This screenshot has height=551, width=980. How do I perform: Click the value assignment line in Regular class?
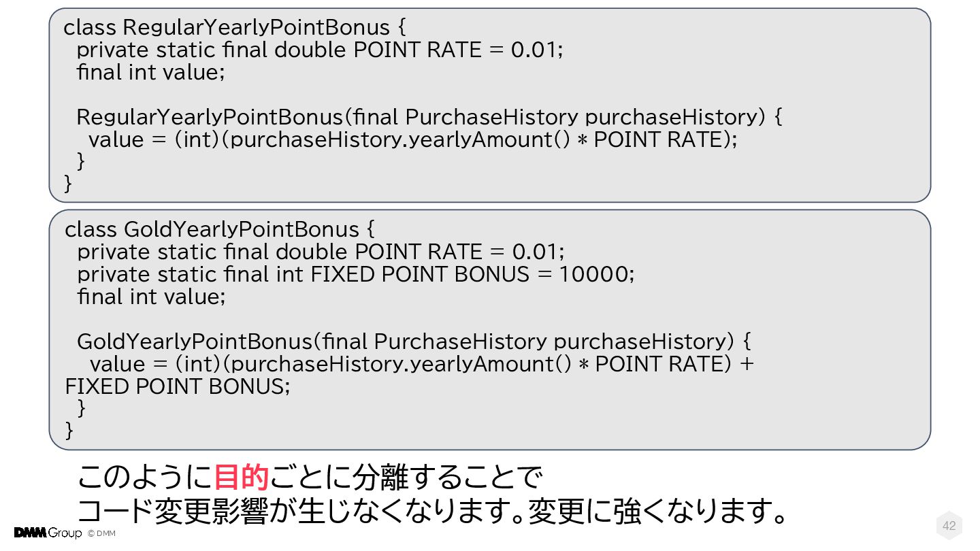coord(412,139)
